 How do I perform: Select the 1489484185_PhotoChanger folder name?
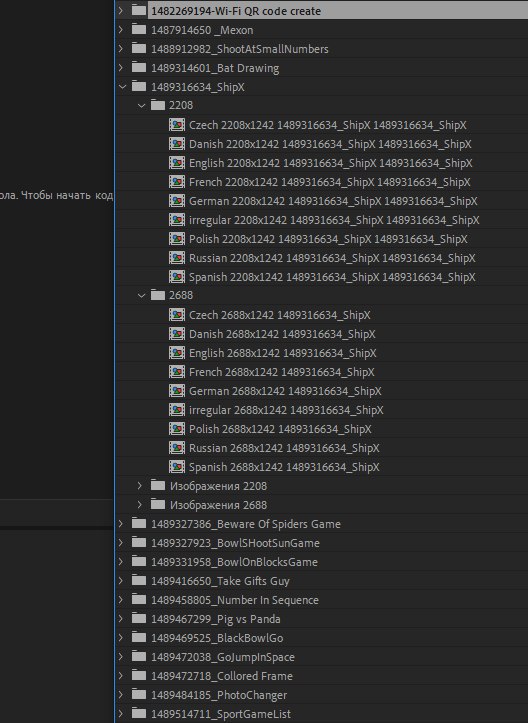(x=219, y=695)
